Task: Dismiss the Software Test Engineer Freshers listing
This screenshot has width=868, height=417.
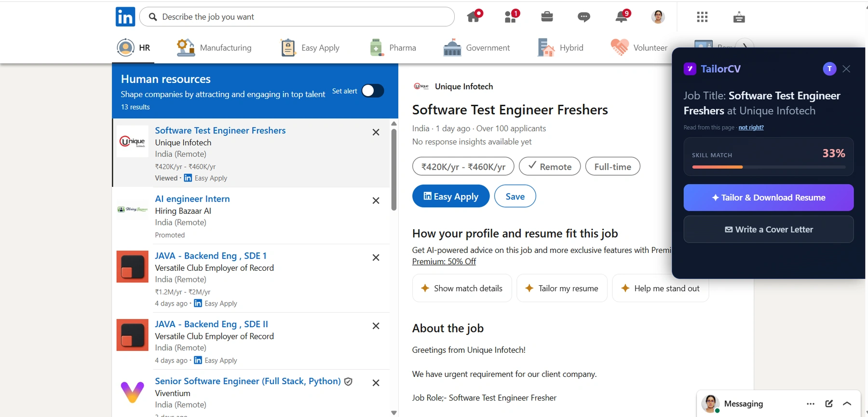Action: [376, 132]
